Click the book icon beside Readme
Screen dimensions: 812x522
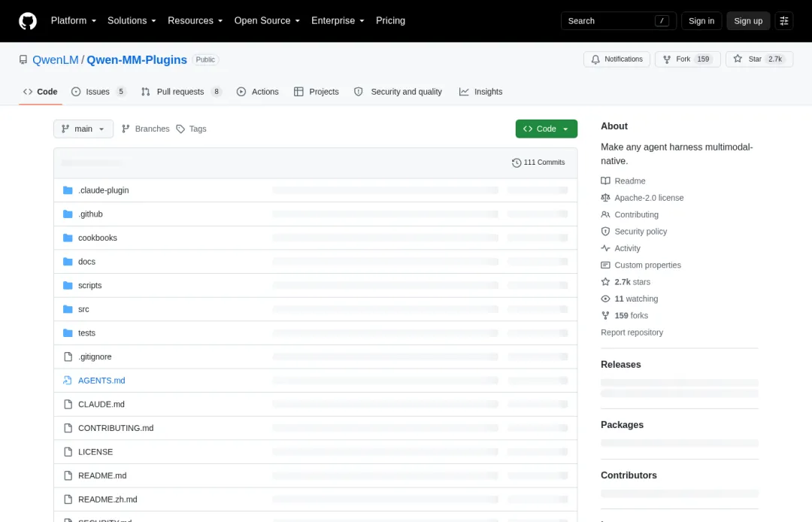tap(605, 181)
